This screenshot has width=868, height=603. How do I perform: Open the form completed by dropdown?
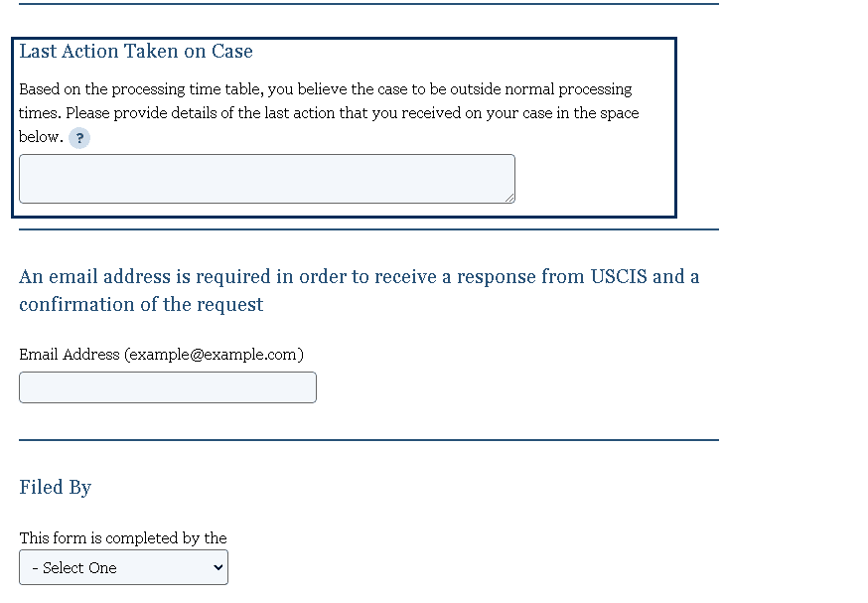pyautogui.click(x=123, y=567)
